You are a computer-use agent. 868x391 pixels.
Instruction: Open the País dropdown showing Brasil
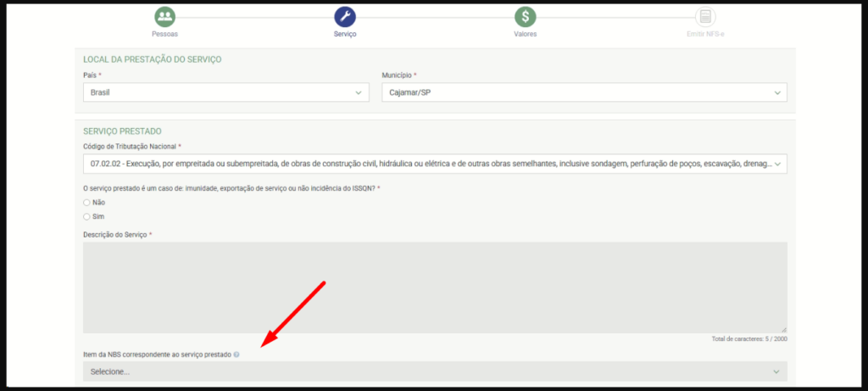[x=225, y=92]
